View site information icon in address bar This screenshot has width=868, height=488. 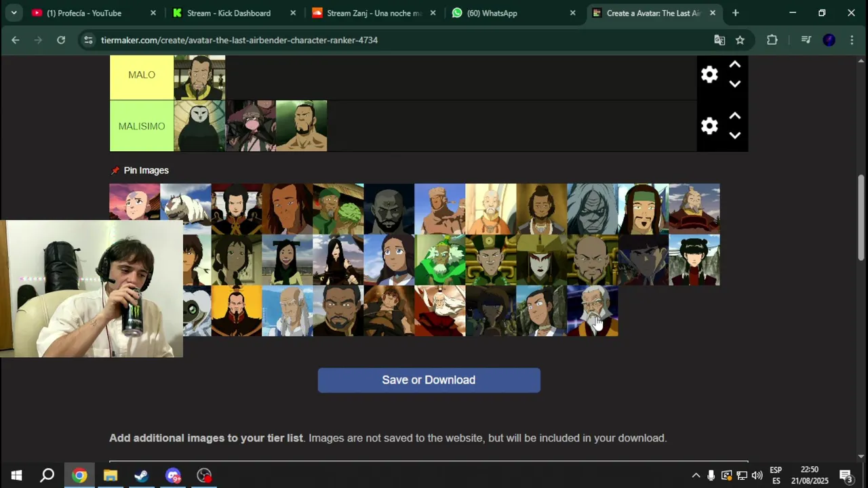88,40
